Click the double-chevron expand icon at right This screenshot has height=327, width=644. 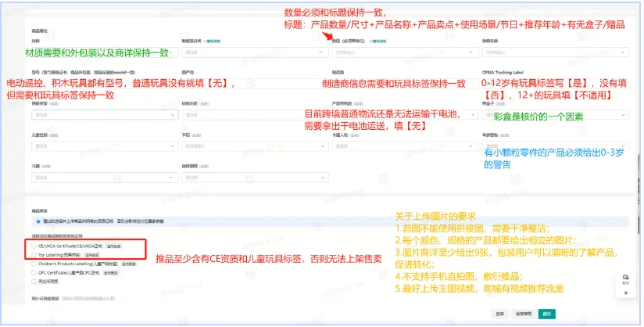pyautogui.click(x=625, y=293)
